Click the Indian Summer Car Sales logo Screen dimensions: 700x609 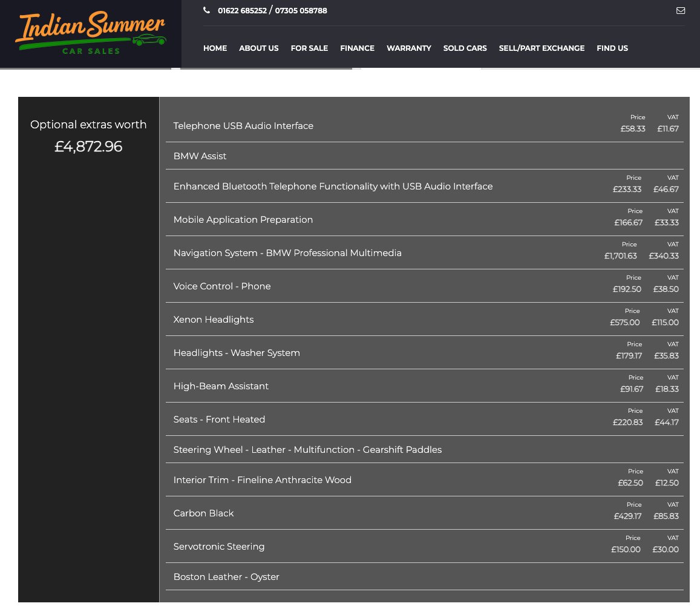pyautogui.click(x=90, y=34)
